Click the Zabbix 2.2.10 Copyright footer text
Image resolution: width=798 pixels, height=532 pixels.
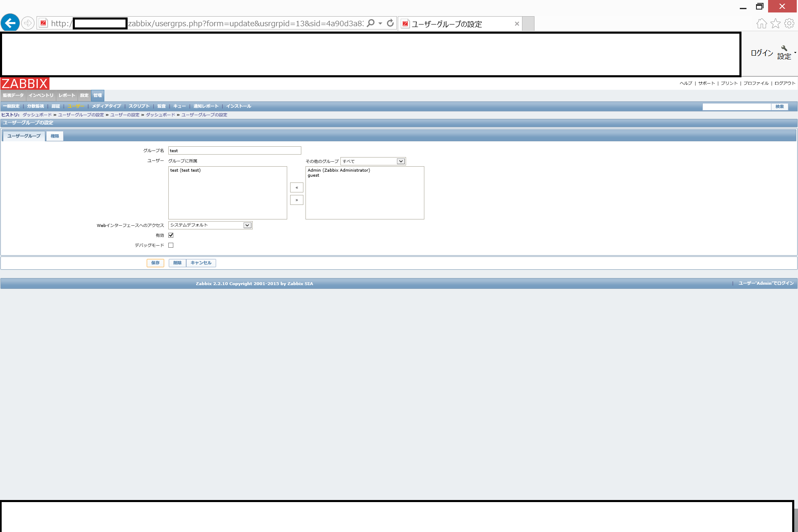tap(254, 284)
